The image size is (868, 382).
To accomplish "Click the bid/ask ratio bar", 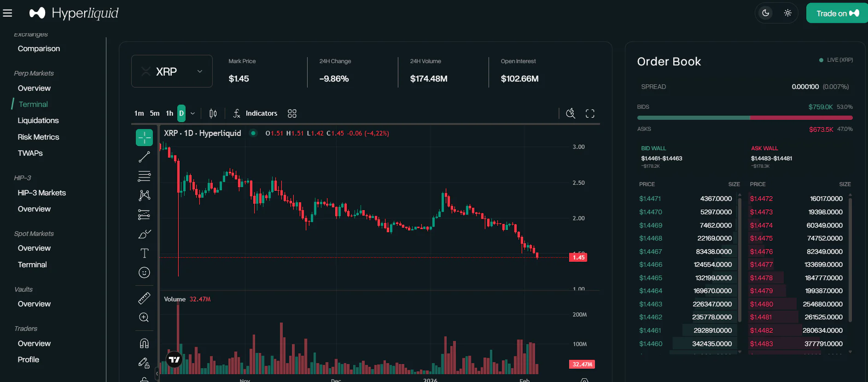I will [745, 118].
